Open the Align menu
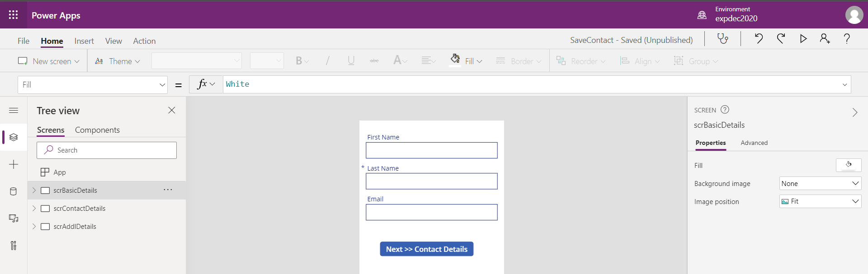The width and height of the screenshot is (868, 274). [x=640, y=61]
